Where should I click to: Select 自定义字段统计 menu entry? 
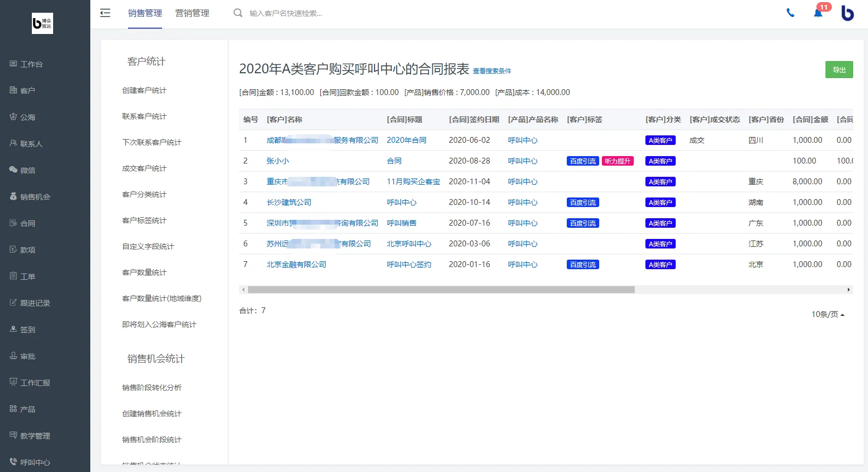click(x=148, y=246)
